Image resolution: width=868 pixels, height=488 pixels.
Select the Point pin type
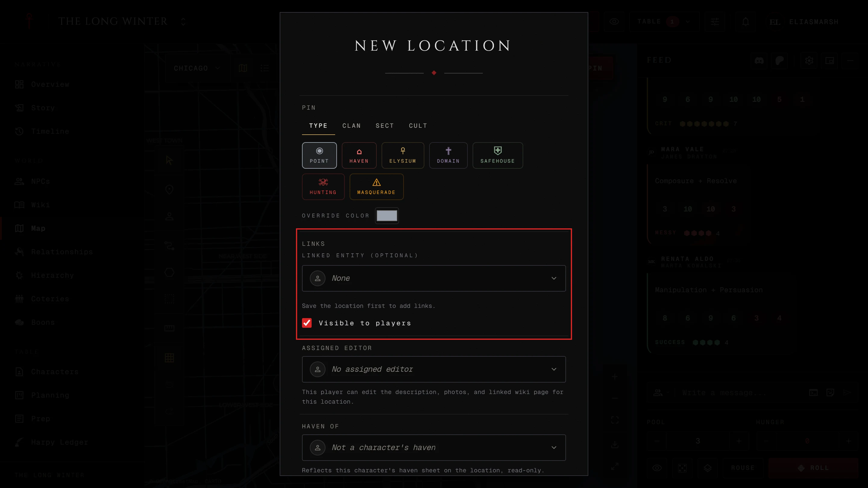(319, 155)
